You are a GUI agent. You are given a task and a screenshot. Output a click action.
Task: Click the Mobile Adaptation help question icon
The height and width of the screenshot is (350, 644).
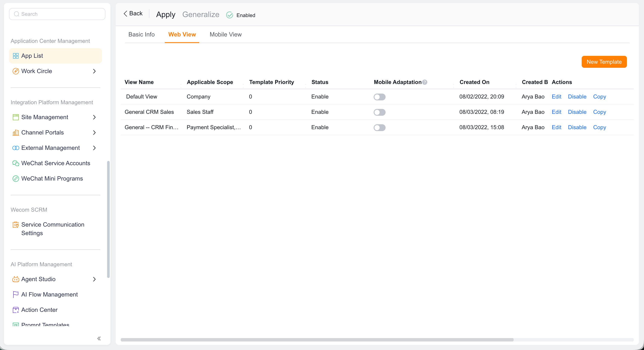pyautogui.click(x=425, y=82)
